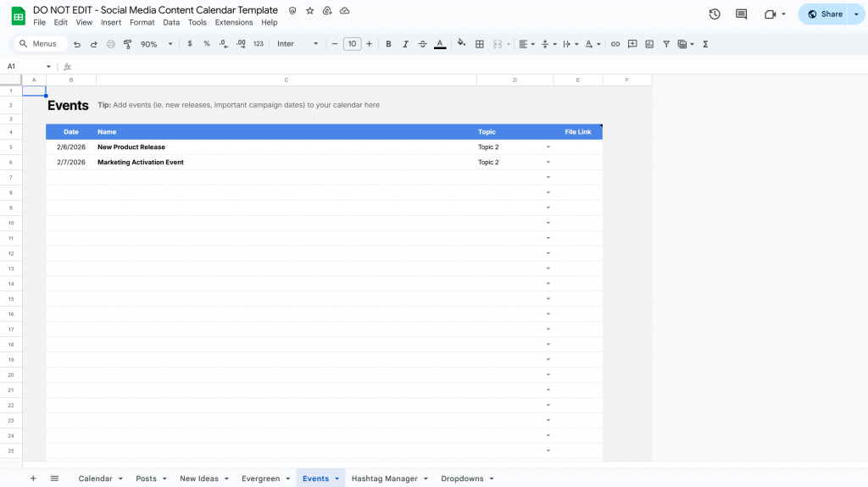Open the File menu
Viewport: 868px width, 487px height.
point(39,23)
